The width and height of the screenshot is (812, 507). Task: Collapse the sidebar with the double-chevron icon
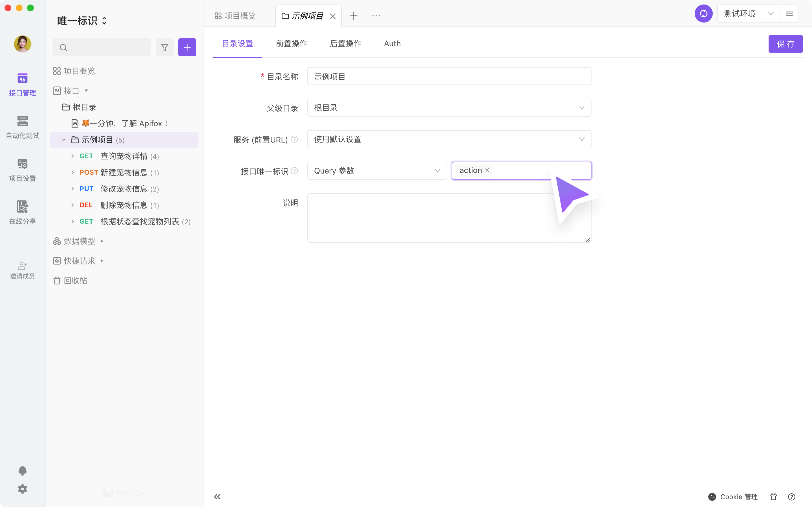pyautogui.click(x=217, y=497)
